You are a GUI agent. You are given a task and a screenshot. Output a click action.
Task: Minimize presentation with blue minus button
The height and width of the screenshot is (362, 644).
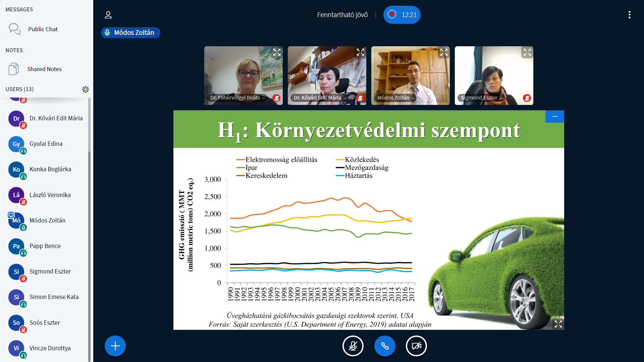[555, 116]
